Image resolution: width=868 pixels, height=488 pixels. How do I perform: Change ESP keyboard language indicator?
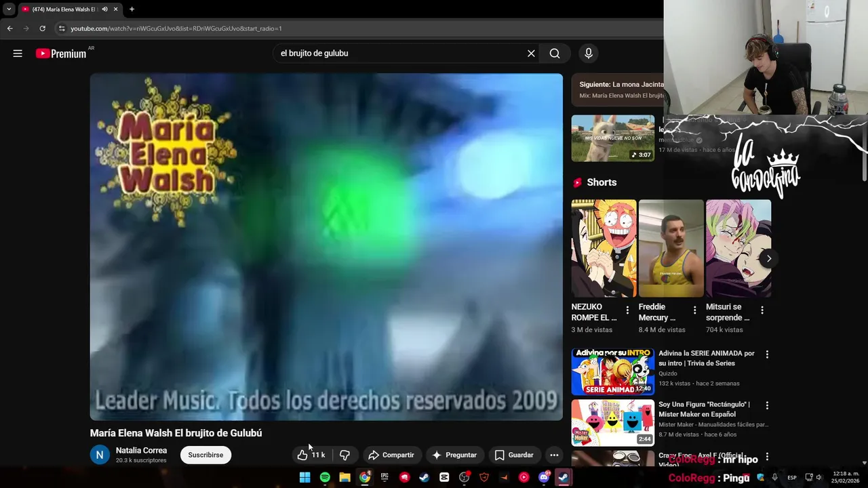tap(792, 478)
